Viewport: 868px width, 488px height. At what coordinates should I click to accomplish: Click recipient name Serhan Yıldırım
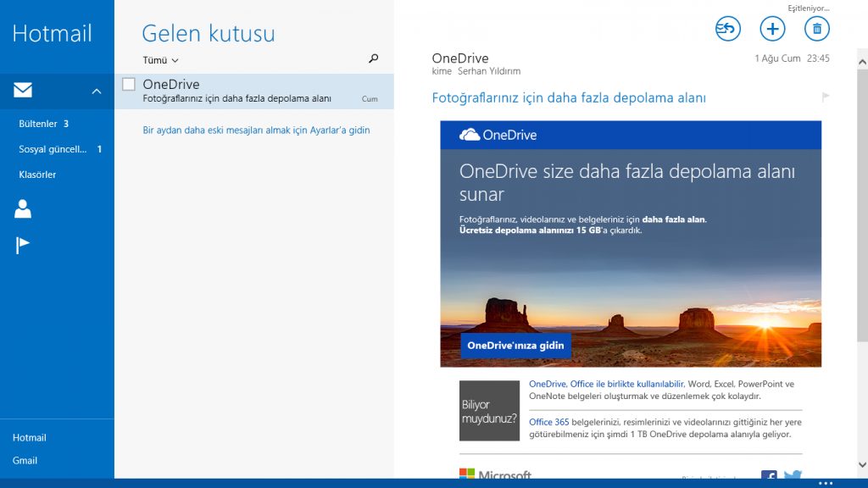coord(489,71)
